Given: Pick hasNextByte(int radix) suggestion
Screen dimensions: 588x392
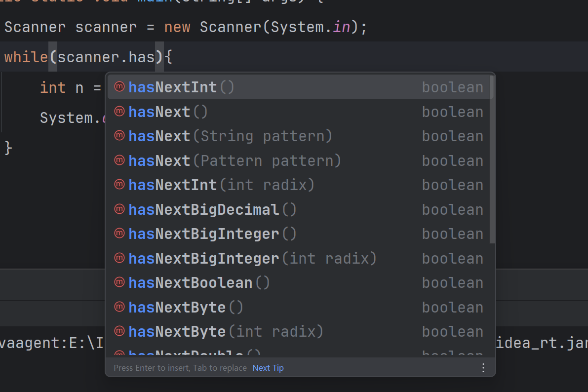Looking at the screenshot, I should tap(300, 332).
